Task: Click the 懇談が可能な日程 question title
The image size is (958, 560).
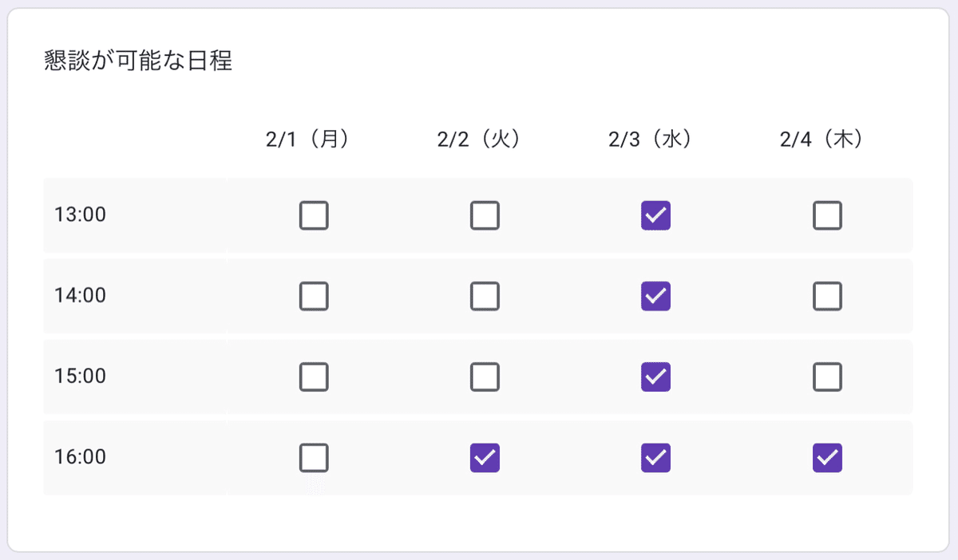Action: click(138, 61)
